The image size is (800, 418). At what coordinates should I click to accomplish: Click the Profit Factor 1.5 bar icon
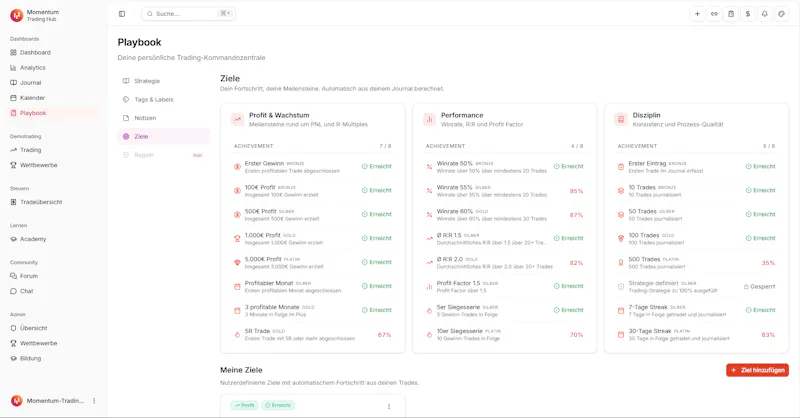coord(429,286)
